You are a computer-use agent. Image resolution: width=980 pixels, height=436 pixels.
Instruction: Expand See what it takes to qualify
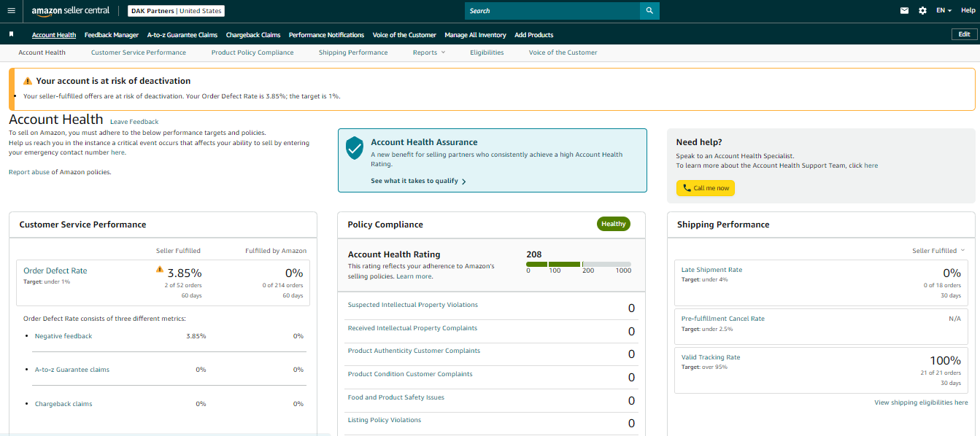418,181
